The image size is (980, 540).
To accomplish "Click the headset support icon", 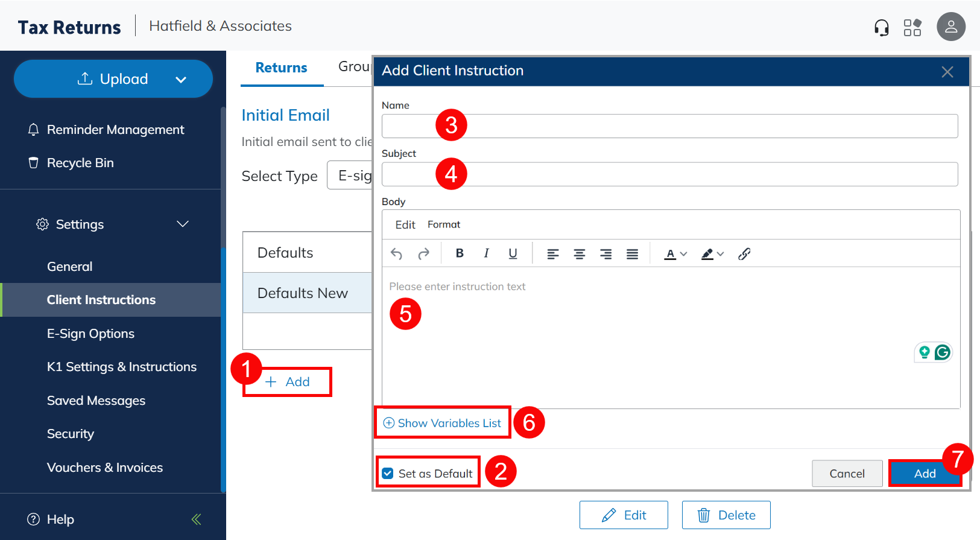I will pos(881,28).
